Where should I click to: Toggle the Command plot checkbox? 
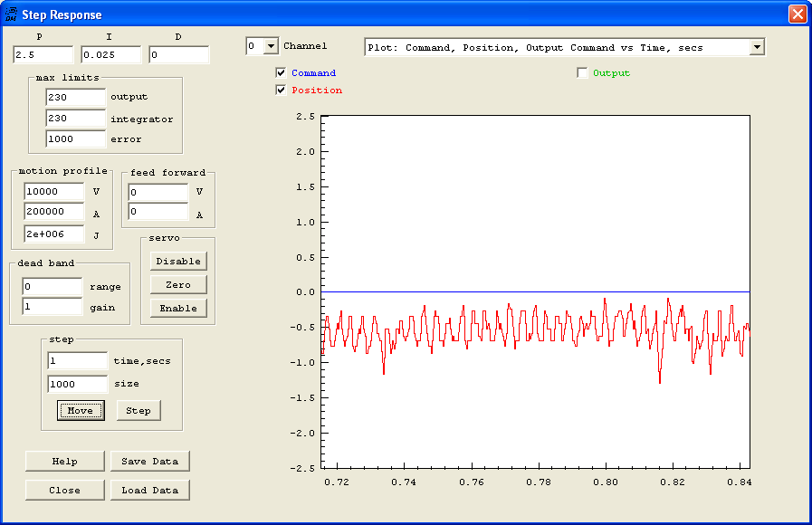coord(281,73)
